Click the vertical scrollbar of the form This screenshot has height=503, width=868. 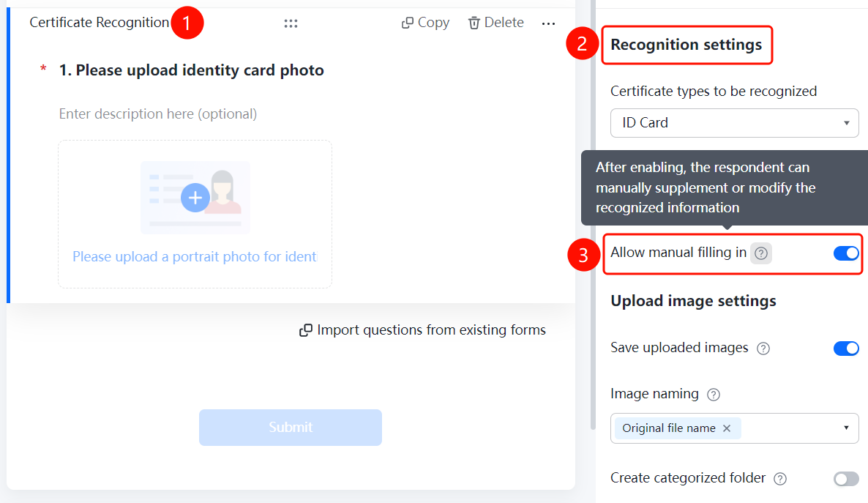pyautogui.click(x=593, y=215)
